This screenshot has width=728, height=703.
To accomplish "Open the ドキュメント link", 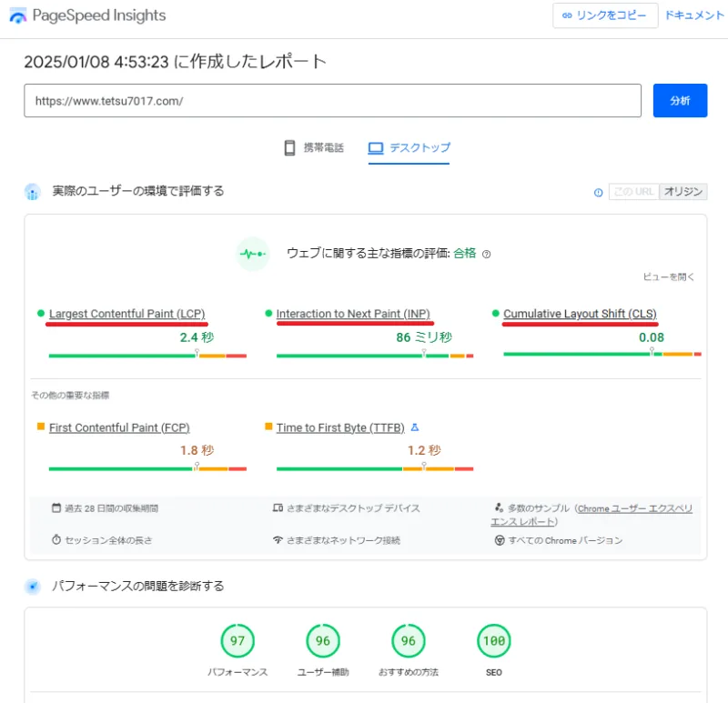I will click(693, 15).
